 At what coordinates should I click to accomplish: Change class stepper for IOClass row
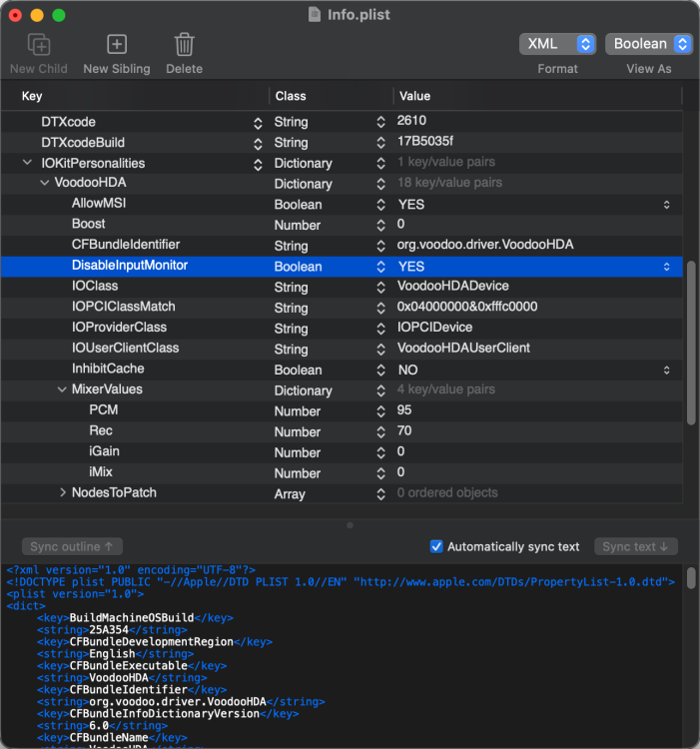coord(380,287)
